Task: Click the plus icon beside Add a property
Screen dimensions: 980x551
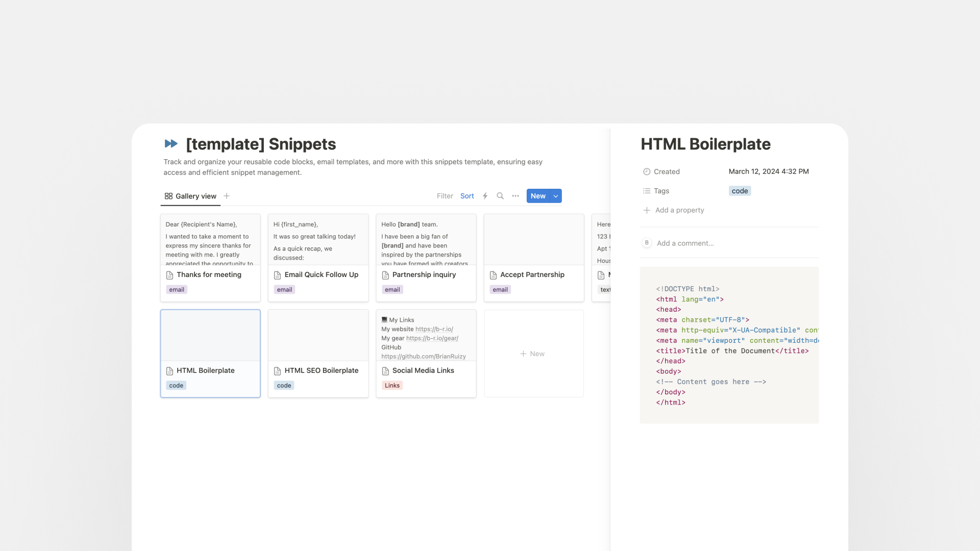Action: [x=647, y=210]
